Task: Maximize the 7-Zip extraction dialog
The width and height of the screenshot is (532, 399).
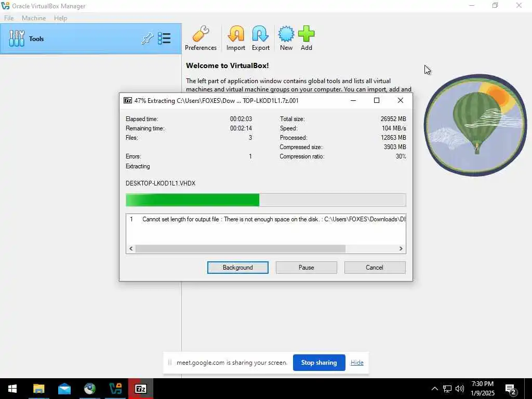Action: (376, 100)
